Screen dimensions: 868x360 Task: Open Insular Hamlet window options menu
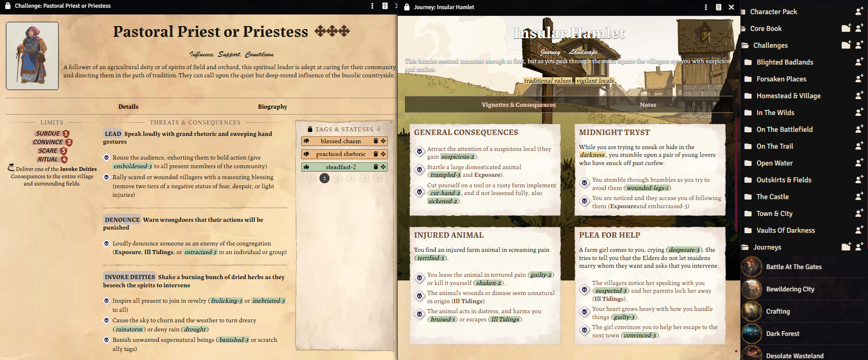pyautogui.click(x=706, y=7)
